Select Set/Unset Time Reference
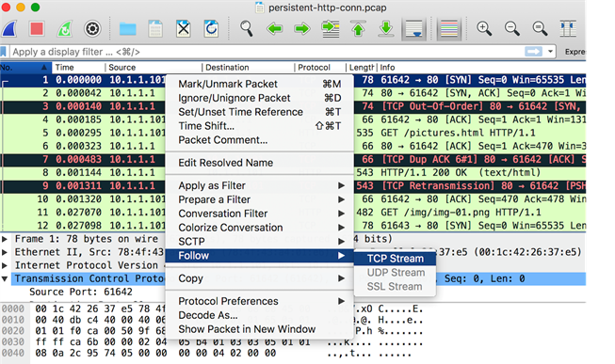Screen dimensions: 615x364 259,112
